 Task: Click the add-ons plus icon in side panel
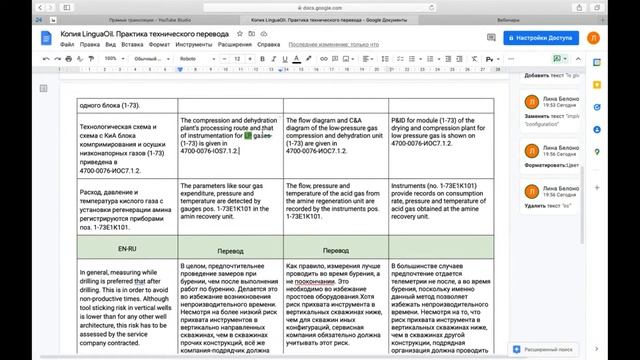(597, 188)
